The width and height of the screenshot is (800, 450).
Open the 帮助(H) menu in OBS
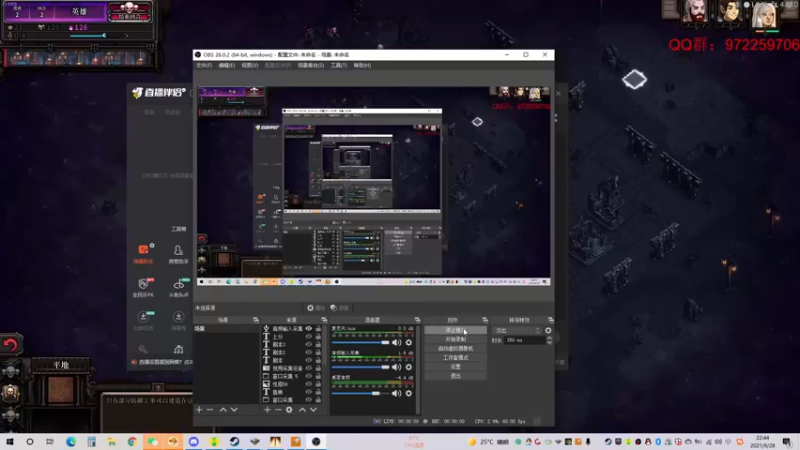[362, 65]
